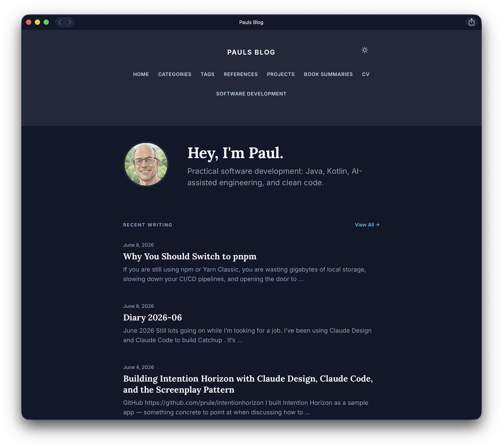Click the green window zoom button
This screenshot has height=448, width=503.
click(46, 22)
